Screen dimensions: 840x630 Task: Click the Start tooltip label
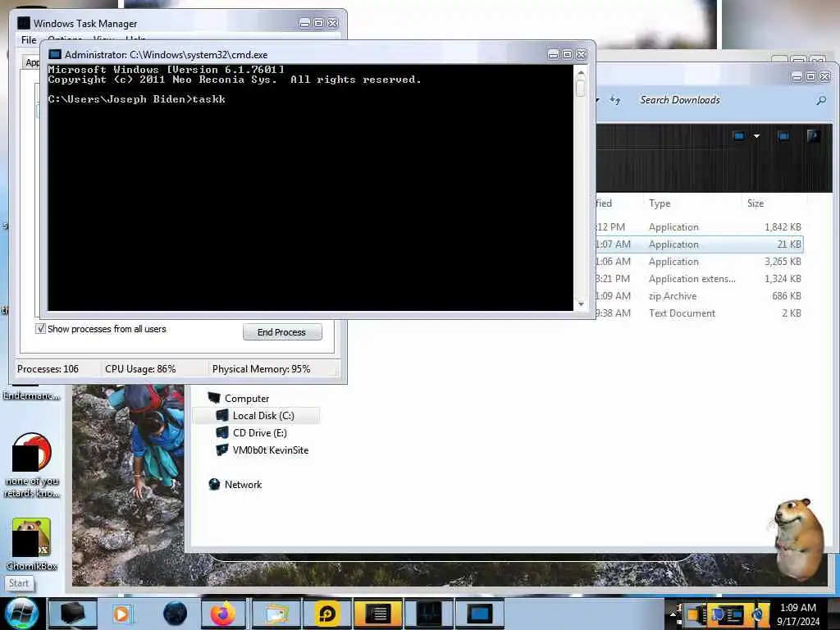coord(19,583)
